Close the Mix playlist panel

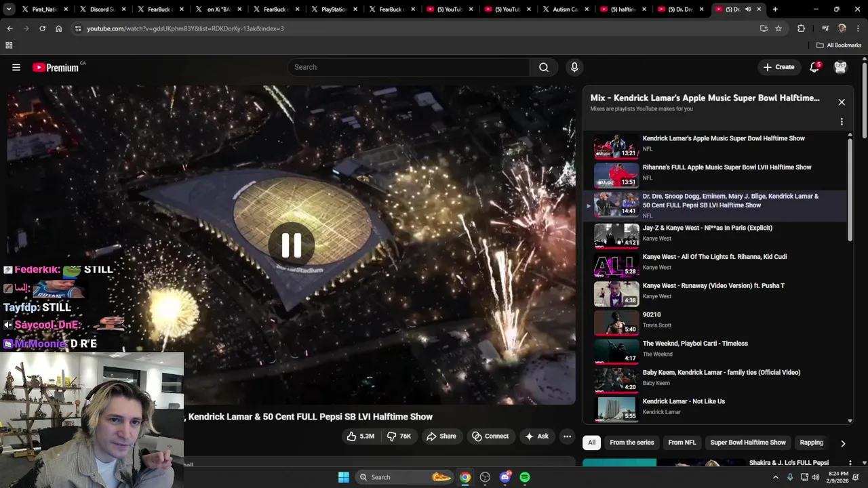[842, 102]
